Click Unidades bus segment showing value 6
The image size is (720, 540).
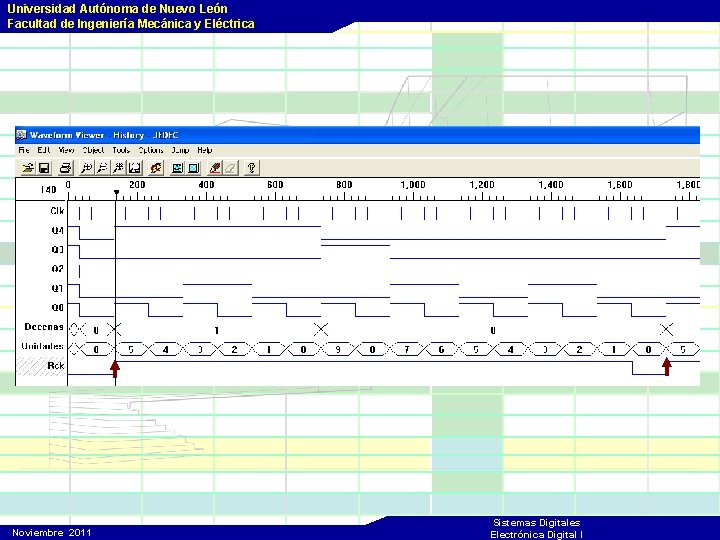[441, 349]
